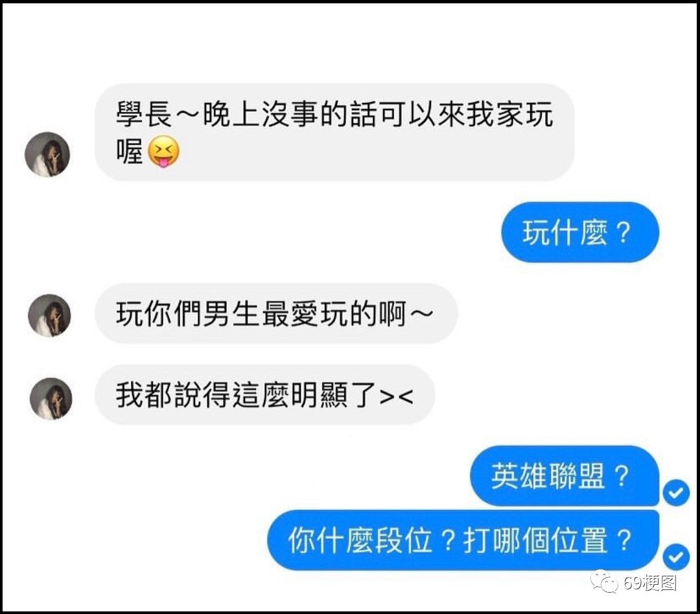The width and height of the screenshot is (700, 614).
Task: Click the 打哪個位置？ text
Action: pyautogui.click(x=548, y=540)
